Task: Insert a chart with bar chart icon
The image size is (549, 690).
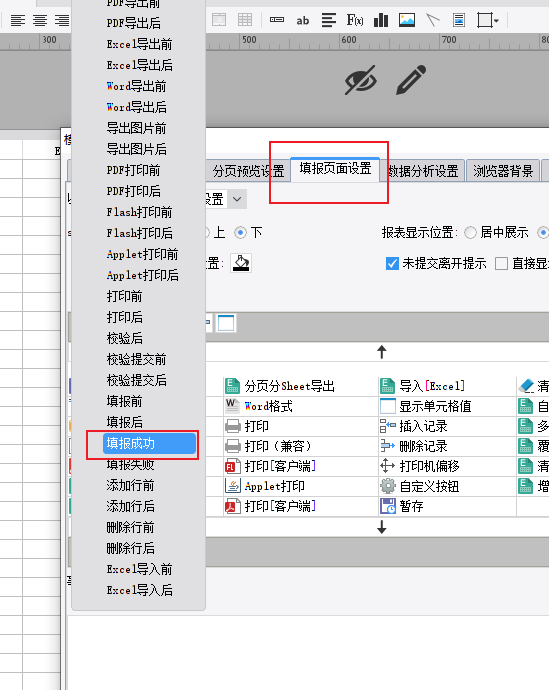Action: (381, 20)
